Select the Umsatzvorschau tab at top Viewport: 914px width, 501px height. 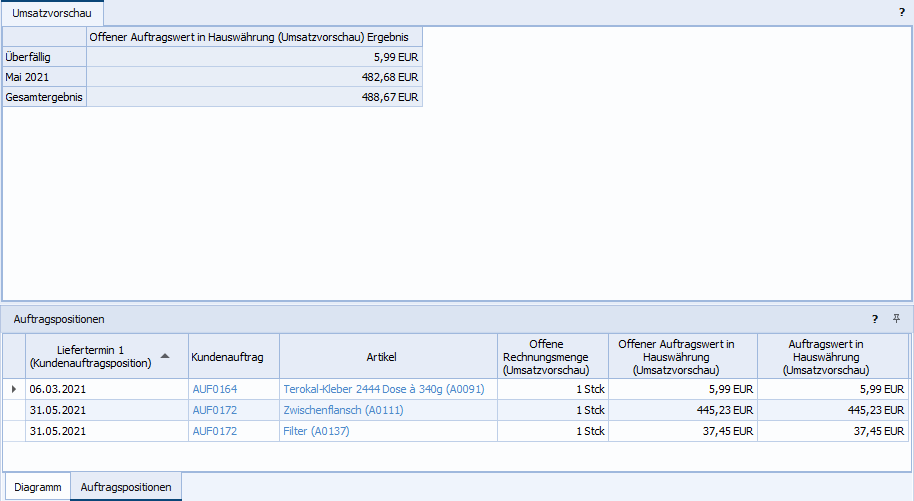52,12
